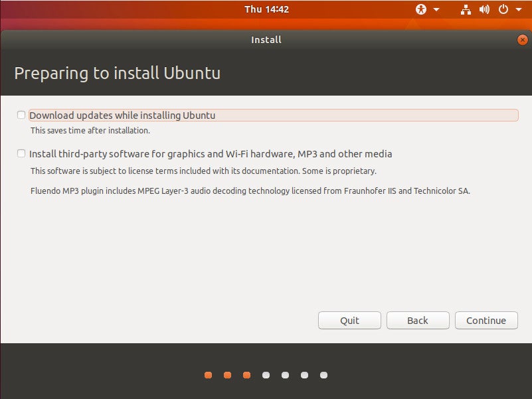Open the volume speaker icon

tap(484, 9)
